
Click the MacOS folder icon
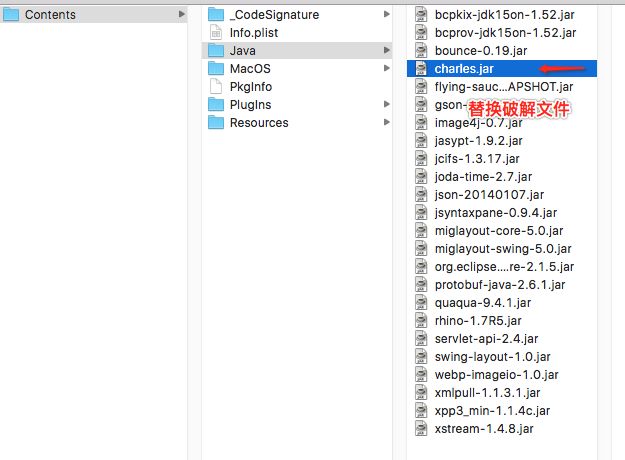216,69
